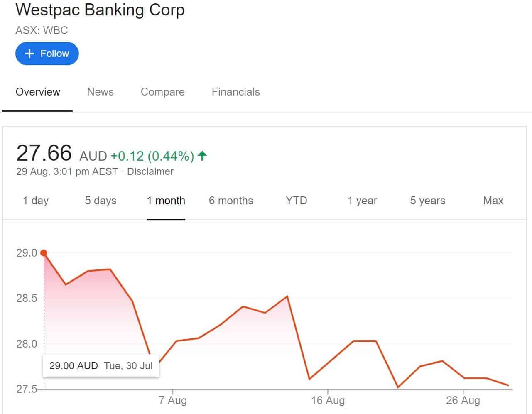
Task: Click the plus icon in Follow
Action: [29, 54]
